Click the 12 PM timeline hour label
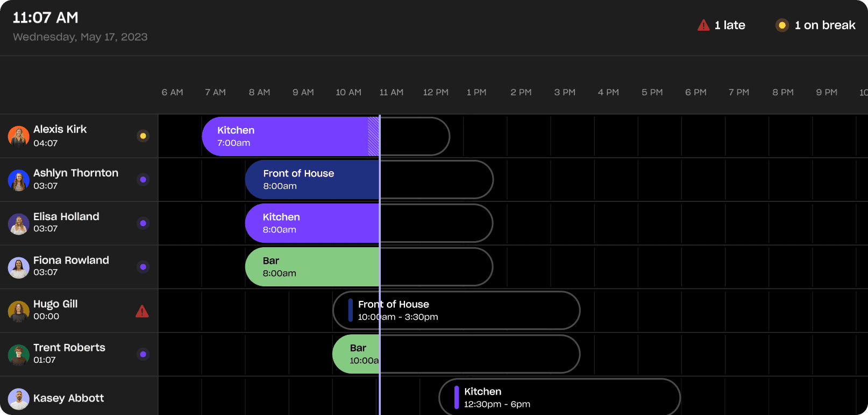 436,93
